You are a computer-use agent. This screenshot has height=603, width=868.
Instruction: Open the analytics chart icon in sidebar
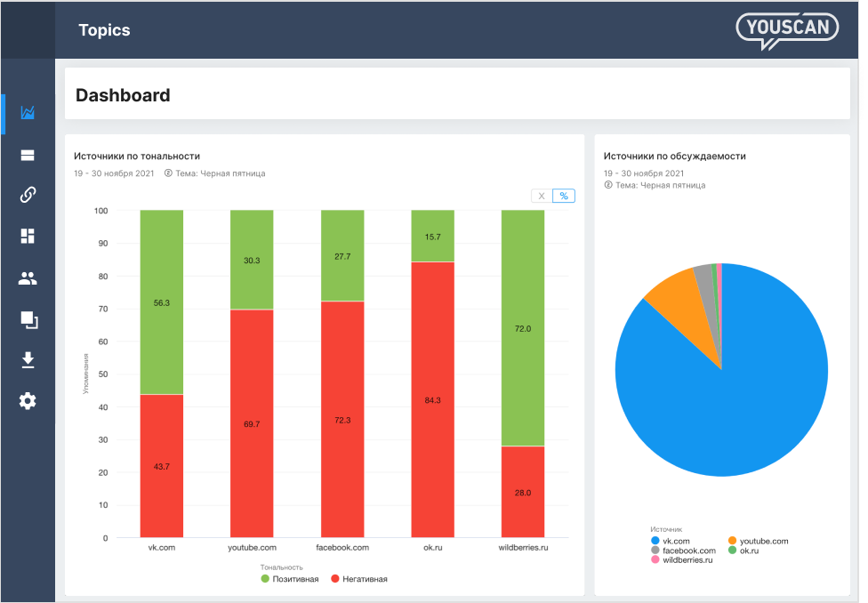point(28,112)
